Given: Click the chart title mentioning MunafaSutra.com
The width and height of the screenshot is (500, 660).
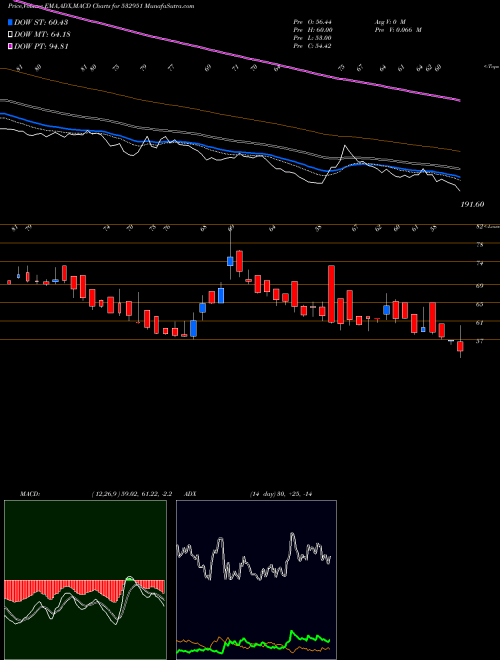Looking at the screenshot, I should click(101, 6).
